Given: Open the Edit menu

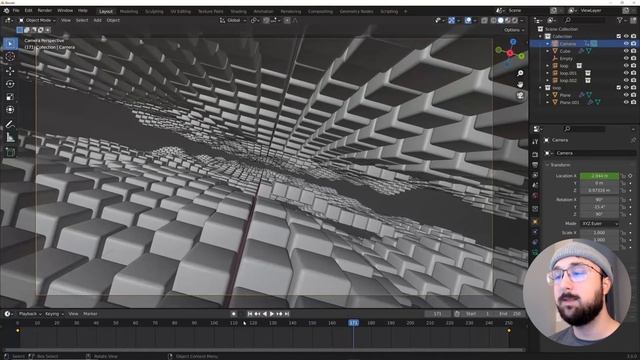Looking at the screenshot, I should point(28,10).
